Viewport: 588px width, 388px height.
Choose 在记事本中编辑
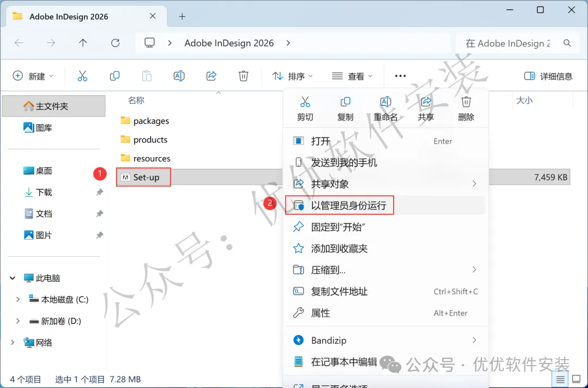(385, 362)
